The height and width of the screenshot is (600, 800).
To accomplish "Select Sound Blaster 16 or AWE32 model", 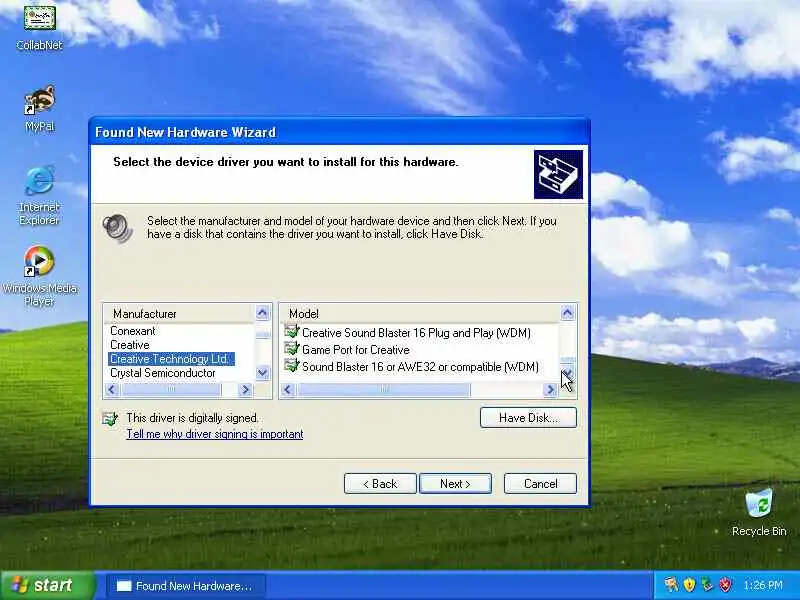I will coord(420,367).
